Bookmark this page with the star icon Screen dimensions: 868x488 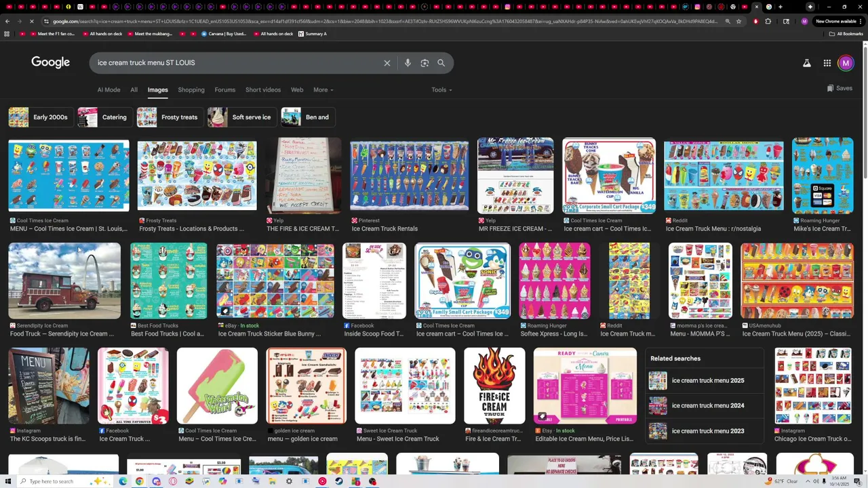738,21
